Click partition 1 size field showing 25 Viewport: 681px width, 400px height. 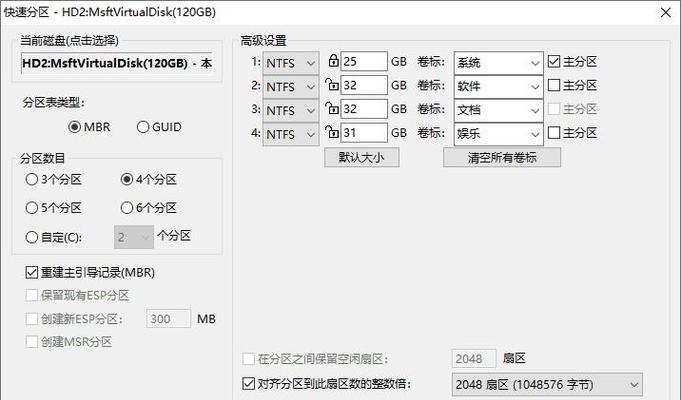tap(364, 61)
